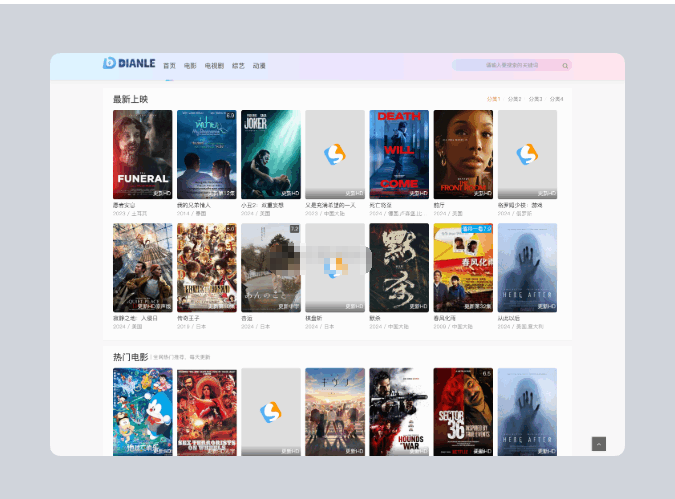675x499 pixels.
Task: Open the HOUNDS OF WAR poster
Action: 399,412
